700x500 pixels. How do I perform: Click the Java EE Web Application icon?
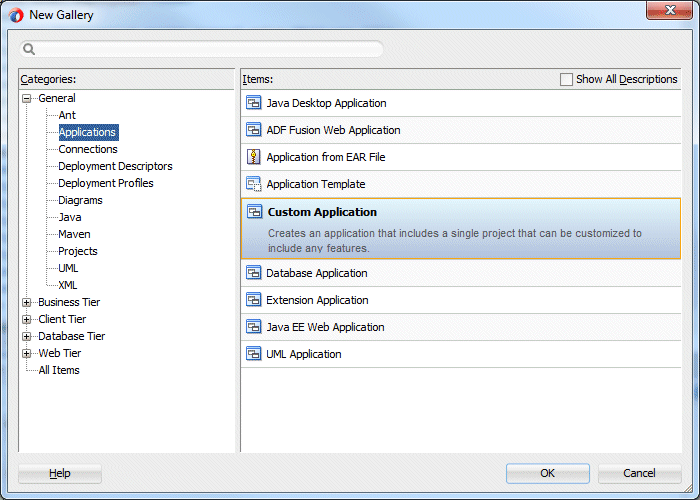pos(254,326)
